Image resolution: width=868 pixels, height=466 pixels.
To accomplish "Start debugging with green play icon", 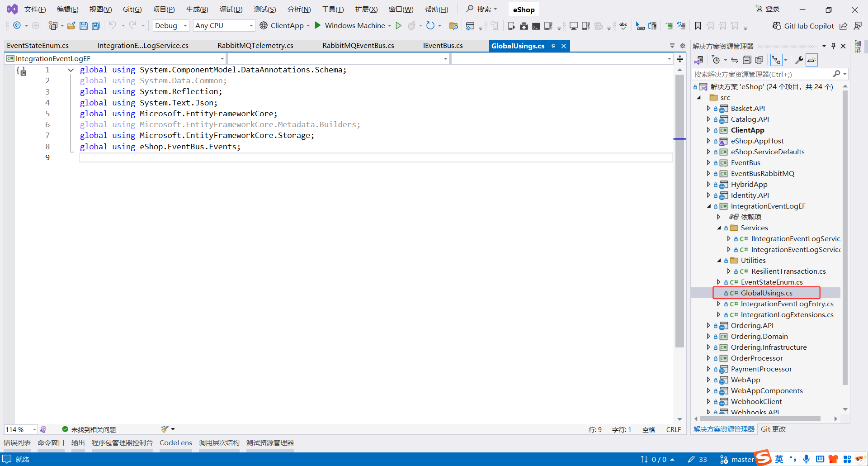I will point(317,25).
